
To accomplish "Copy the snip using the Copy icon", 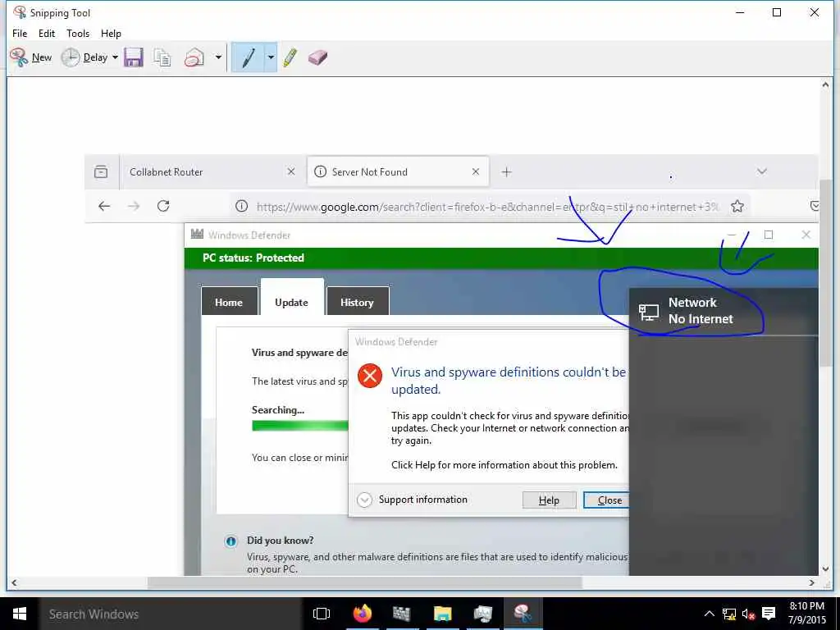I will click(x=162, y=57).
